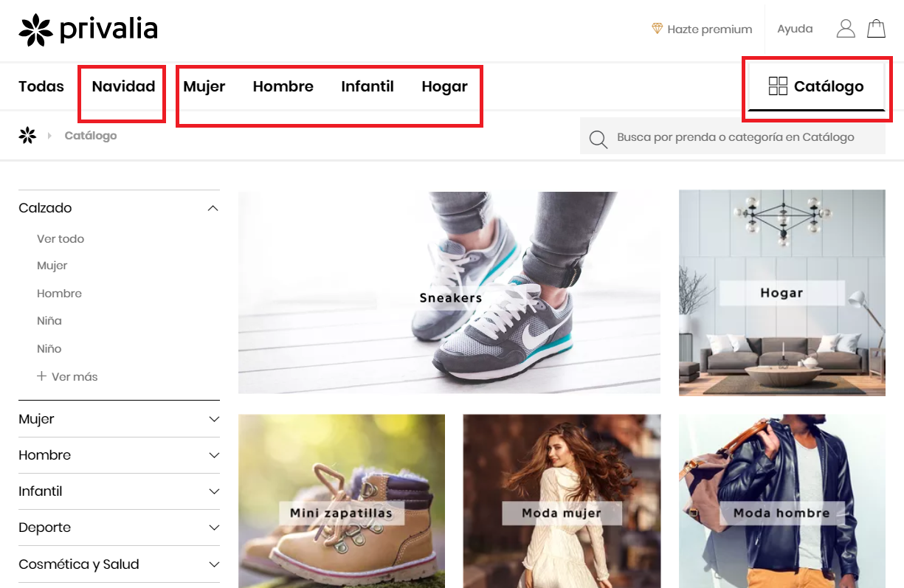The width and height of the screenshot is (904, 588).
Task: Click the plus icon beside Ver más
Action: click(42, 376)
